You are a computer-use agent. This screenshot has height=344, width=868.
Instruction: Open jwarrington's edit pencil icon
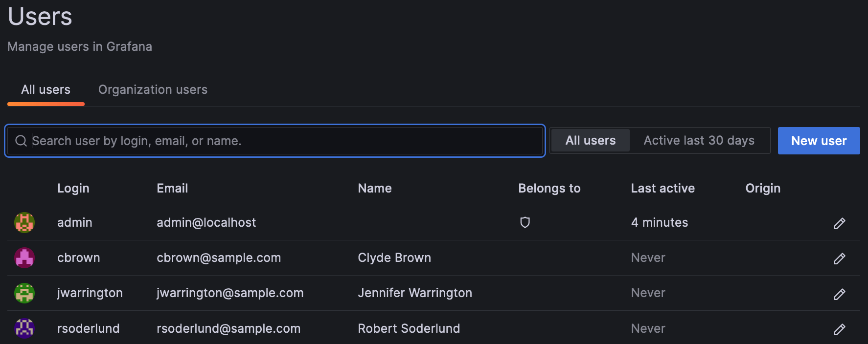pos(839,294)
